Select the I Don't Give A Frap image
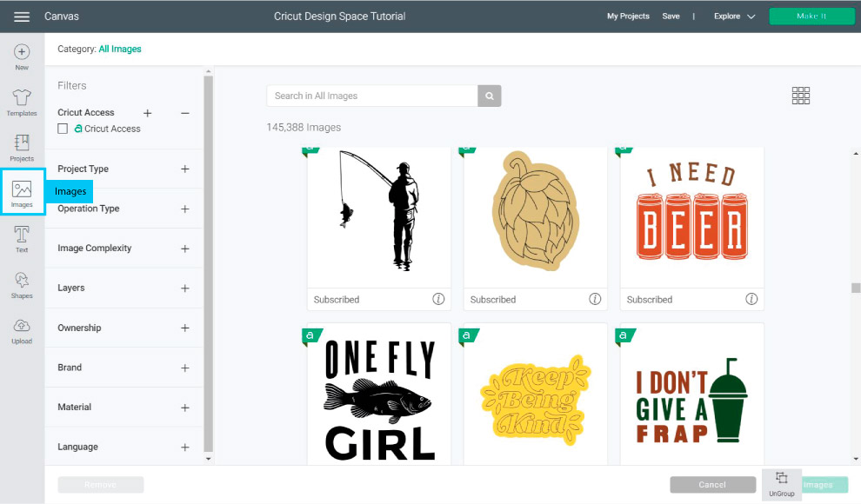 tap(692, 394)
